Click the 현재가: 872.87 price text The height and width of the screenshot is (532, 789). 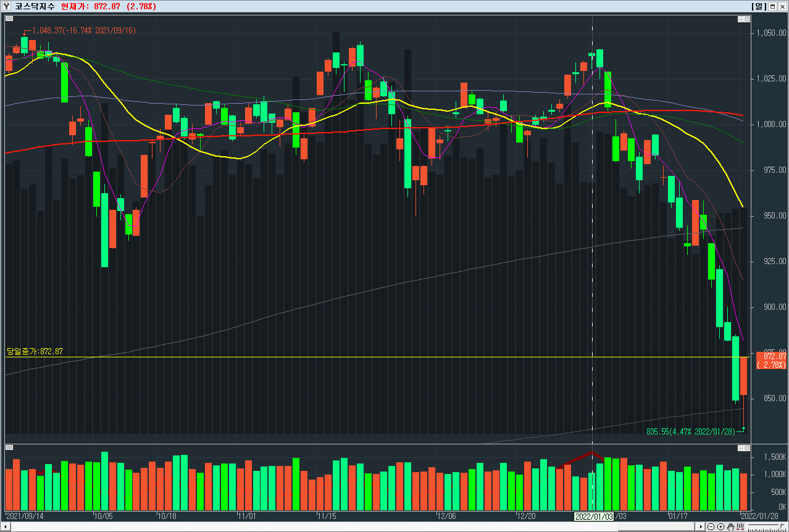pos(91,6)
